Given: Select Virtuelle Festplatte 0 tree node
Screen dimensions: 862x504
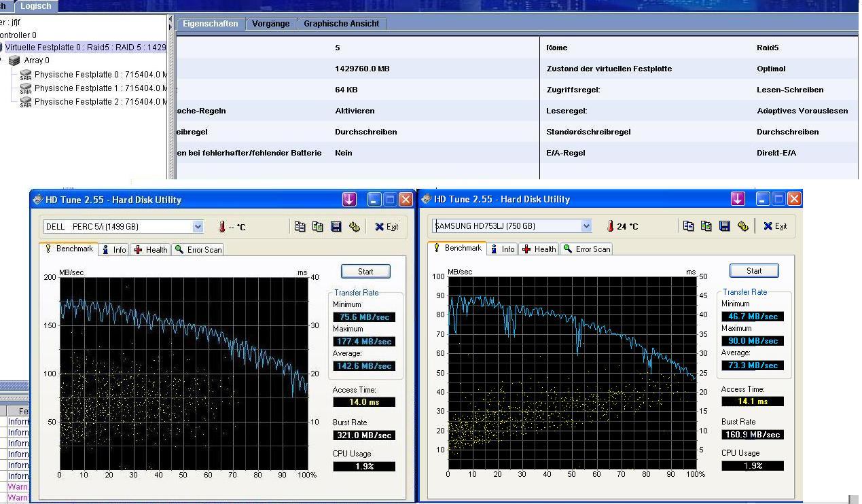Looking at the screenshot, I should tap(86, 48).
